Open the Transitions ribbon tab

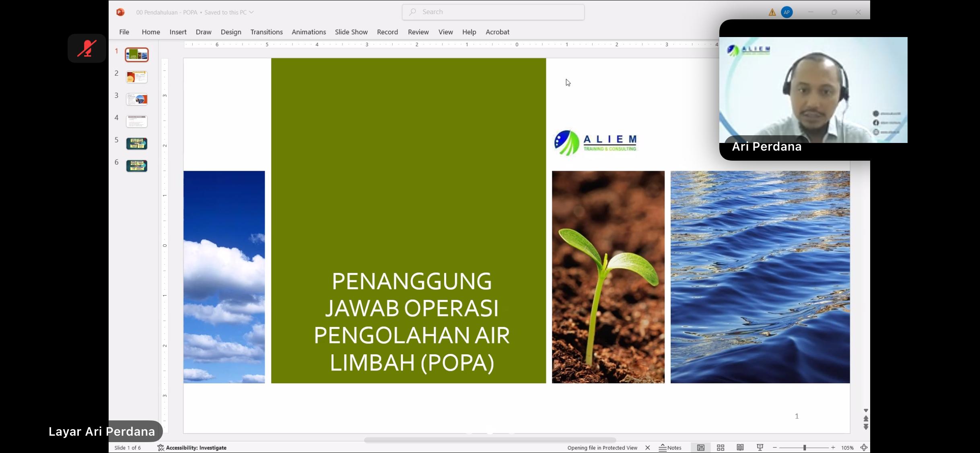pos(266,32)
